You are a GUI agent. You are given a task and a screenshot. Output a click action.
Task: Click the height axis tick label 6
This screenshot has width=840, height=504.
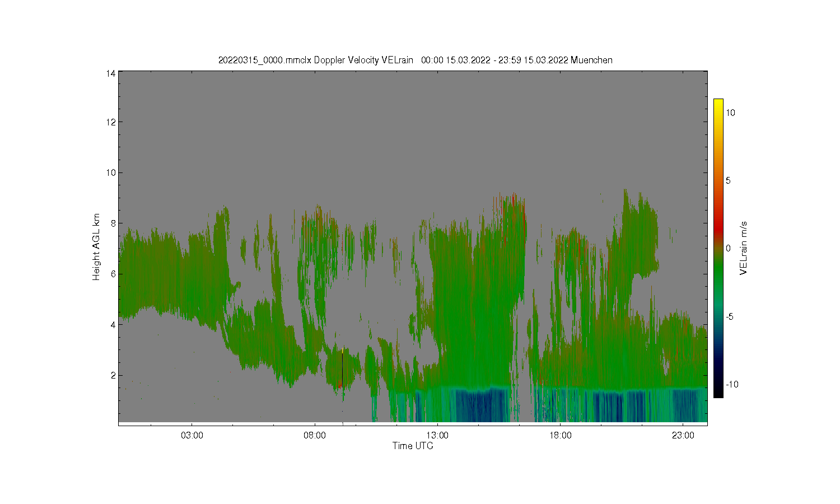point(113,274)
